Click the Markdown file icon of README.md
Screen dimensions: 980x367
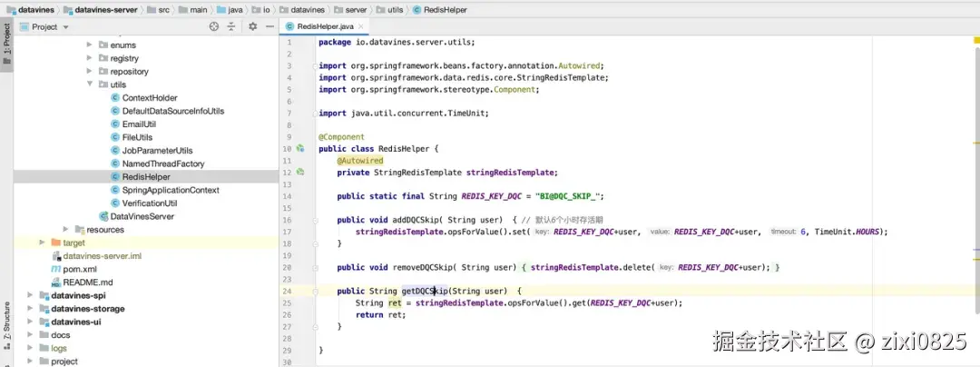click(x=56, y=282)
